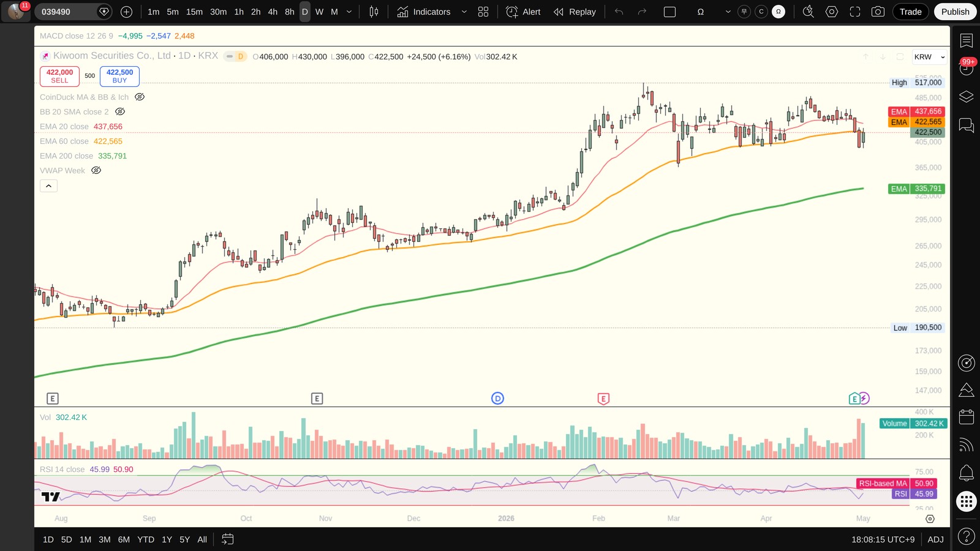Open the KRW currency dropdown
The width and height of the screenshot is (980, 551).
click(x=930, y=57)
